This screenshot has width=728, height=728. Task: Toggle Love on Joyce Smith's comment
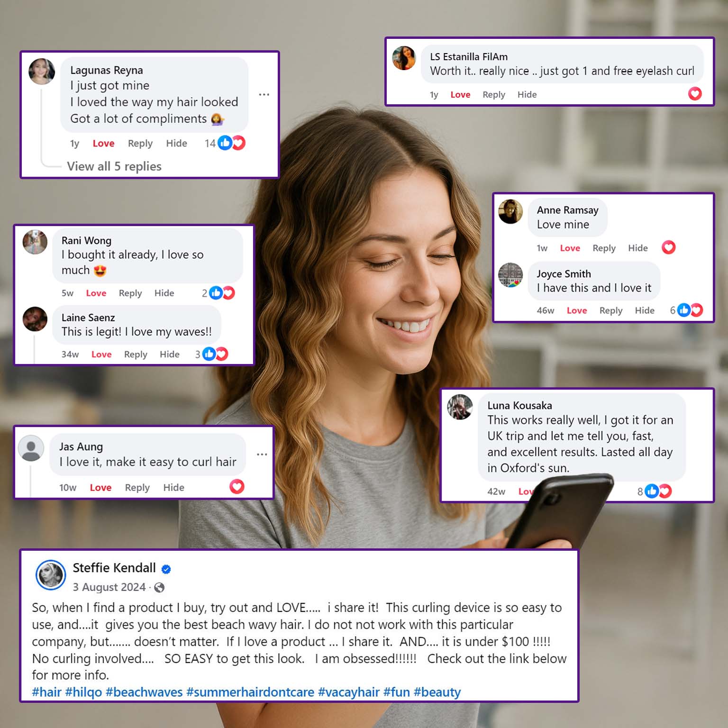pyautogui.click(x=577, y=310)
